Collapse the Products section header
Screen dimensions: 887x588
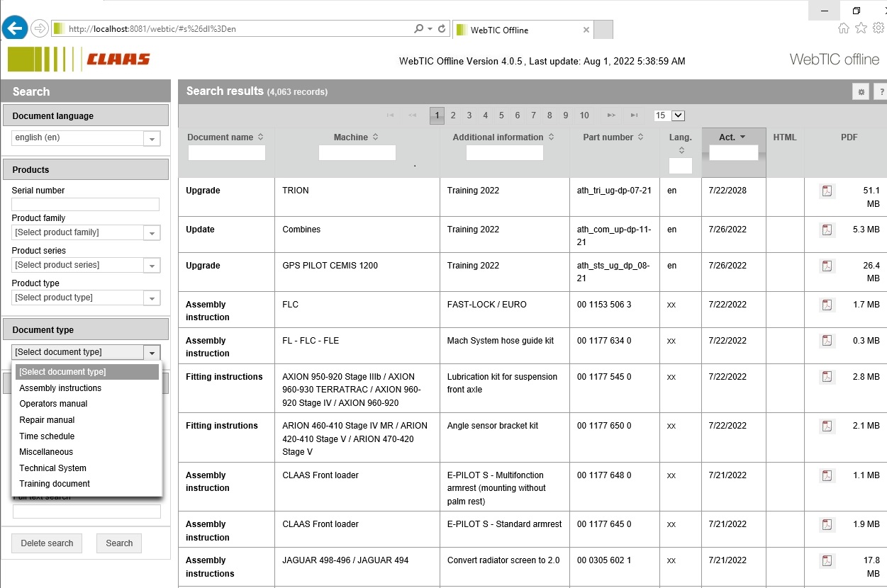click(86, 169)
